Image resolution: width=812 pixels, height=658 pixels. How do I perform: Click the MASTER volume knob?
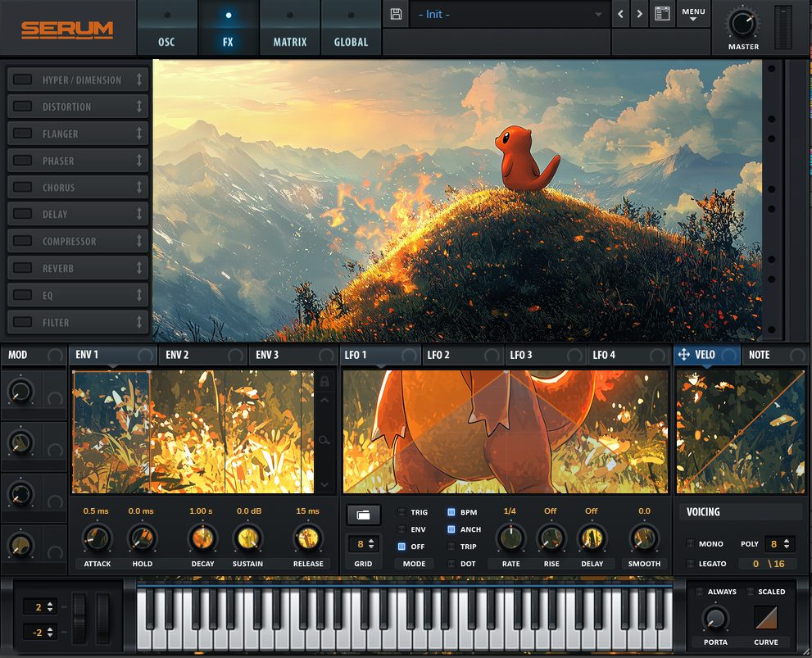click(x=743, y=23)
